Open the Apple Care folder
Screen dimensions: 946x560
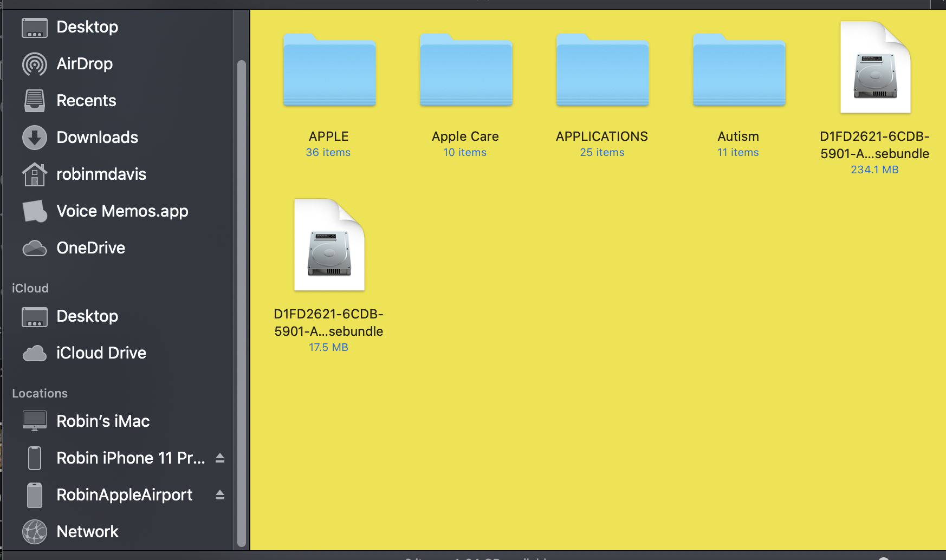(x=465, y=70)
